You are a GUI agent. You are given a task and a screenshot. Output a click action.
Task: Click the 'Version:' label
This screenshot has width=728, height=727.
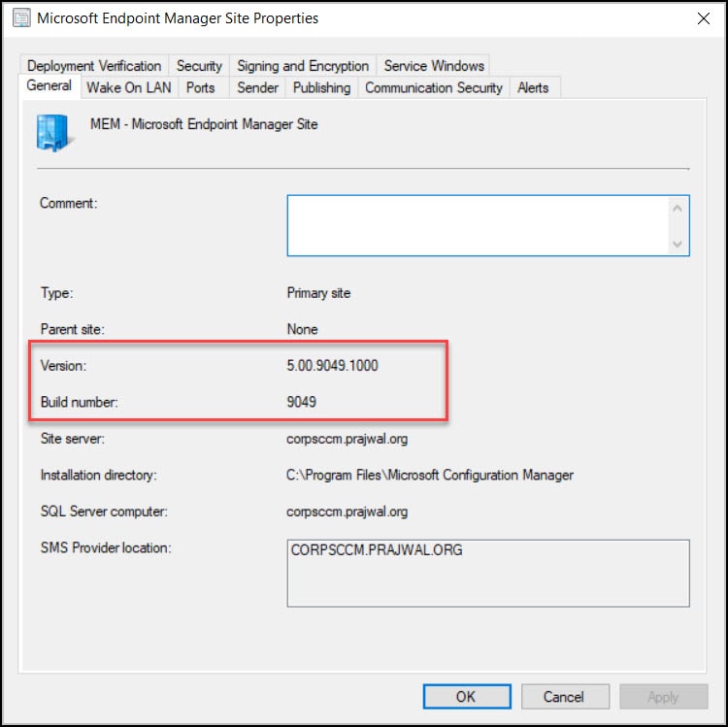point(64,366)
